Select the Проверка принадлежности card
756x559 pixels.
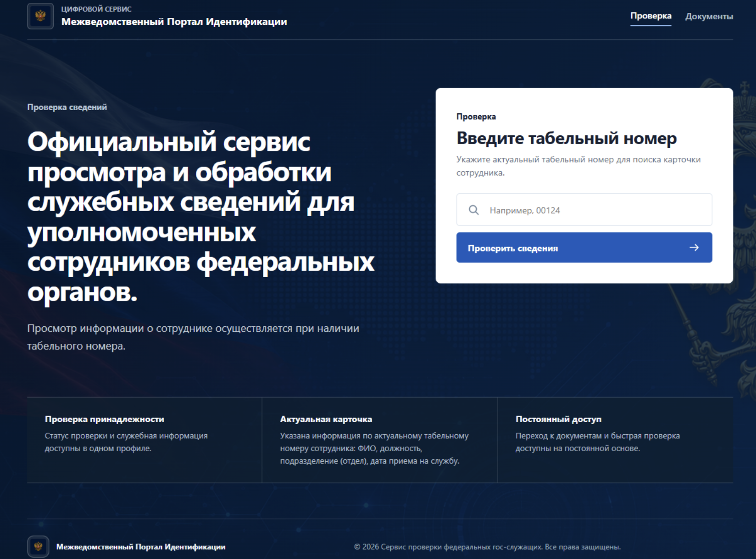coord(145,440)
